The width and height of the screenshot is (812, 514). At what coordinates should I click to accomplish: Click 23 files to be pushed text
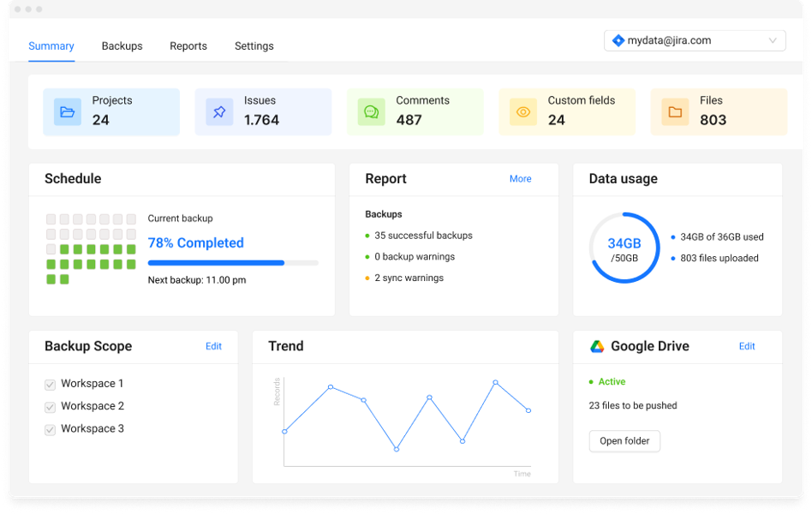coord(633,406)
